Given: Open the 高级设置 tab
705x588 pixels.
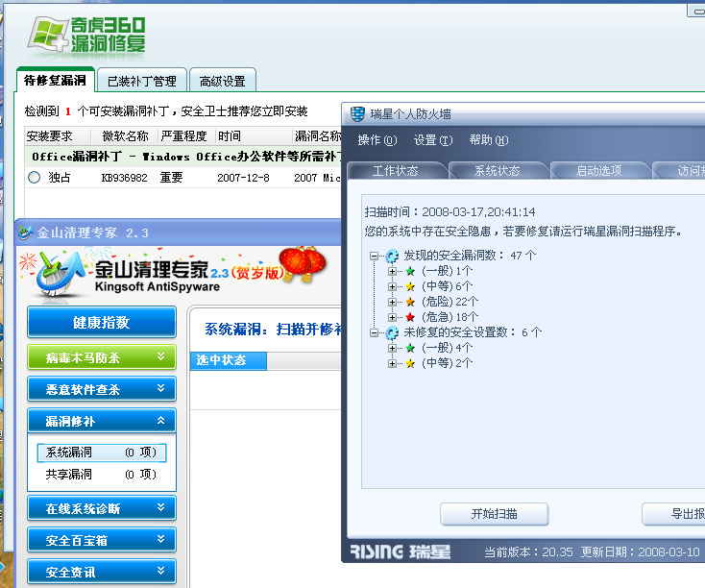Looking at the screenshot, I should click(x=223, y=81).
